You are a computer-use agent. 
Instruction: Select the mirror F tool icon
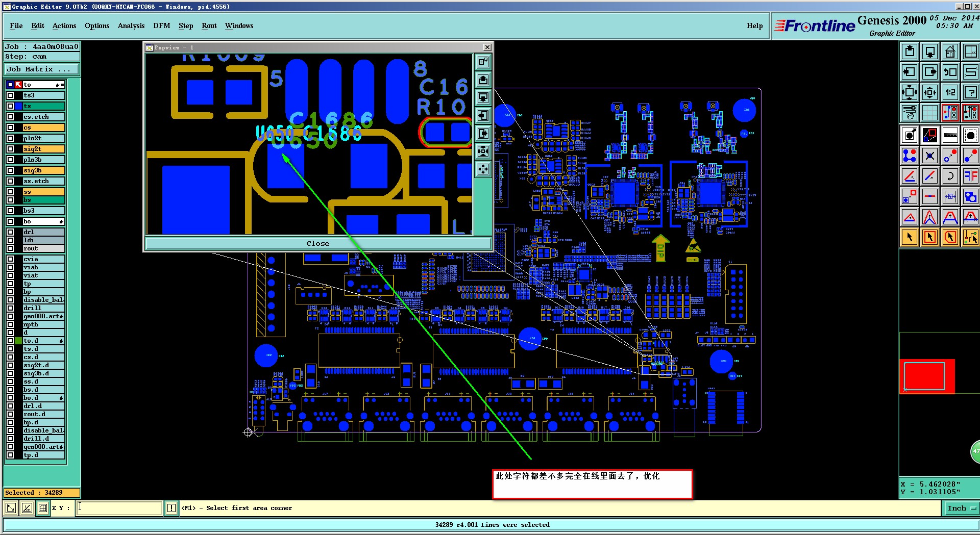point(970,176)
